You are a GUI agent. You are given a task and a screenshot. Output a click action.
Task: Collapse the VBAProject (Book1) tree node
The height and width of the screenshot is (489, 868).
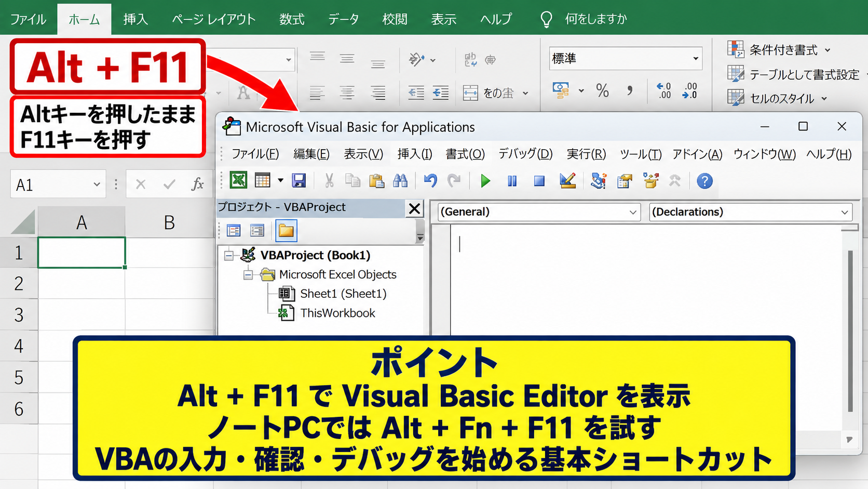[x=229, y=255]
